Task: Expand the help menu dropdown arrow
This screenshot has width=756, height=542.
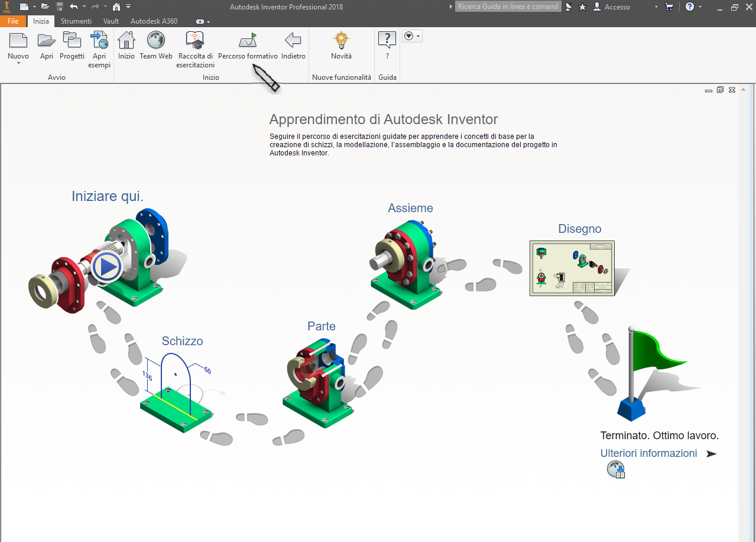Action: (700, 7)
